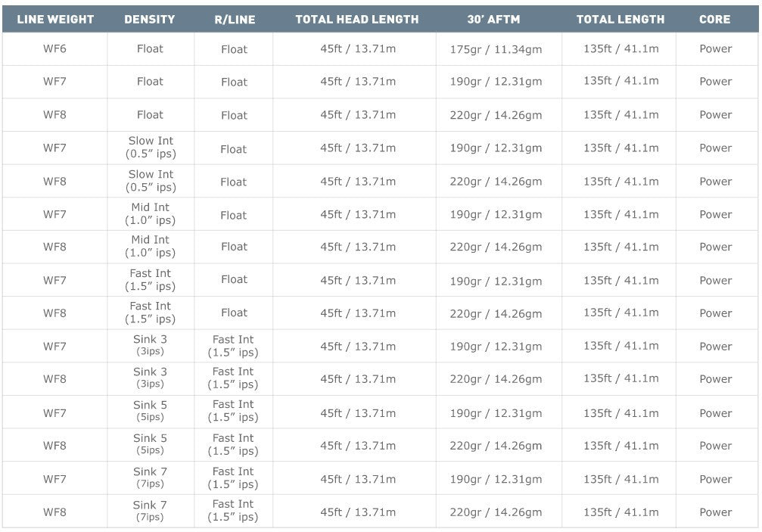Click the first Mid Int (1.0" ips) cell
The image size is (762, 532).
(x=150, y=213)
